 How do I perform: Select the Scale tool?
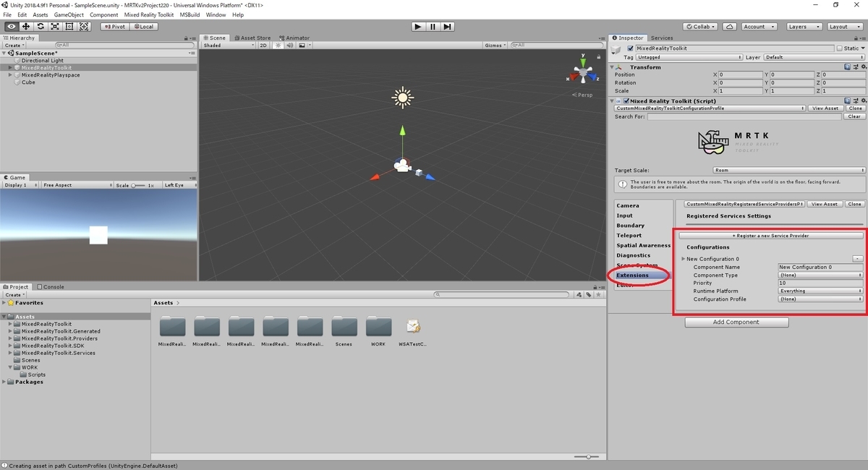55,27
